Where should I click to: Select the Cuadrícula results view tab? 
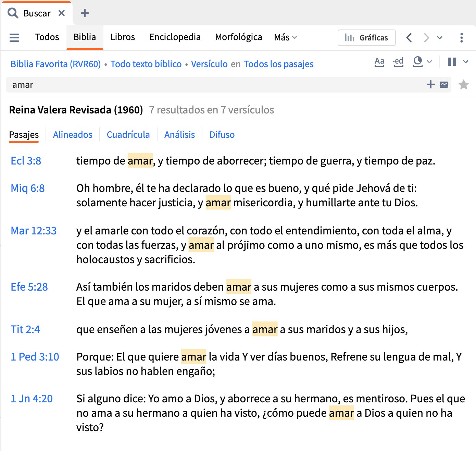(x=128, y=135)
